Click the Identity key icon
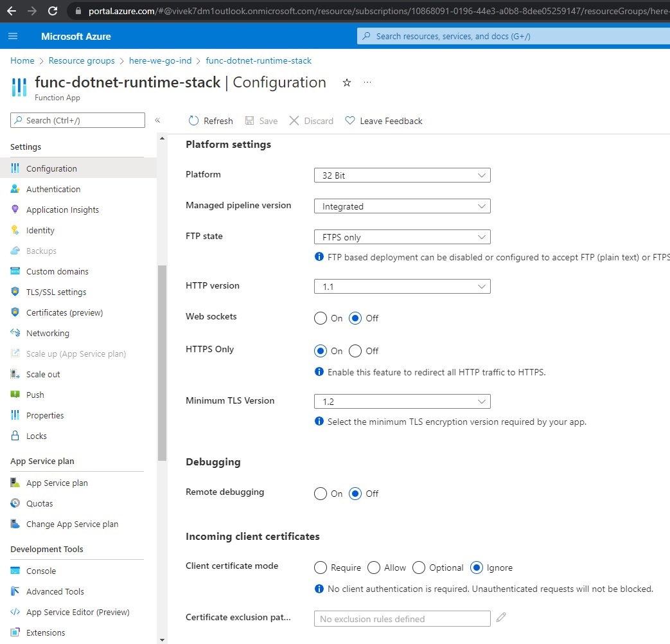 (x=15, y=229)
